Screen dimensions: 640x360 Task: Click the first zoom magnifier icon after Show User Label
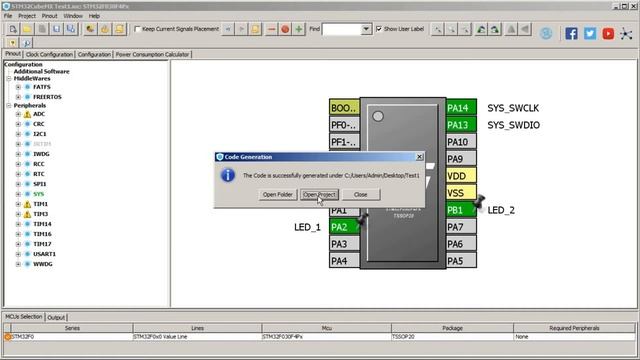pyautogui.click(x=437, y=29)
